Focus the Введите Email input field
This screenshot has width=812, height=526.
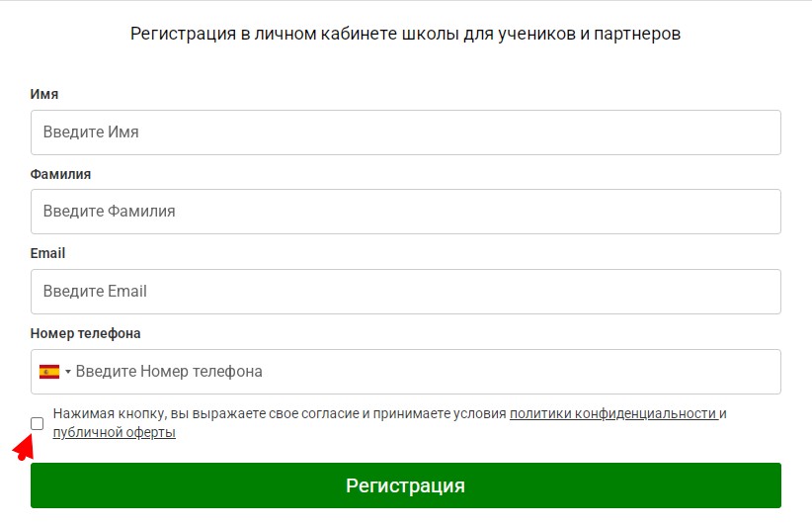tap(405, 292)
